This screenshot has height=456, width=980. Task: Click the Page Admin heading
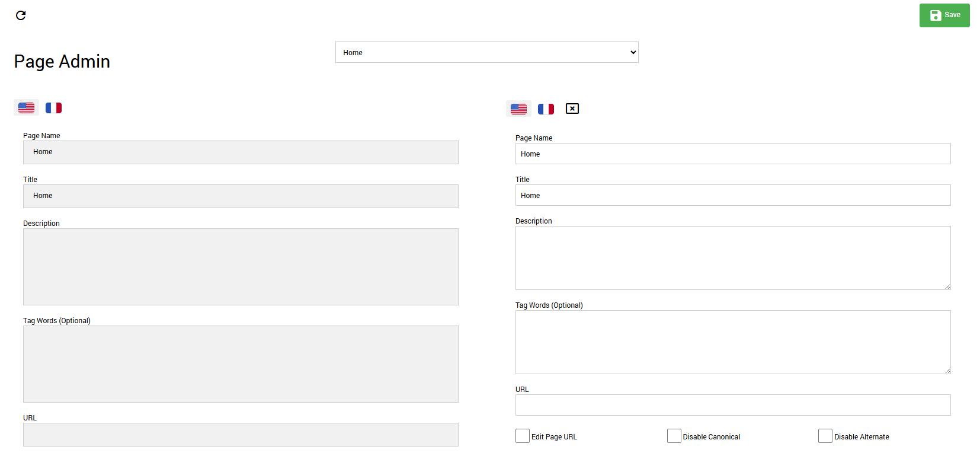pyautogui.click(x=62, y=62)
